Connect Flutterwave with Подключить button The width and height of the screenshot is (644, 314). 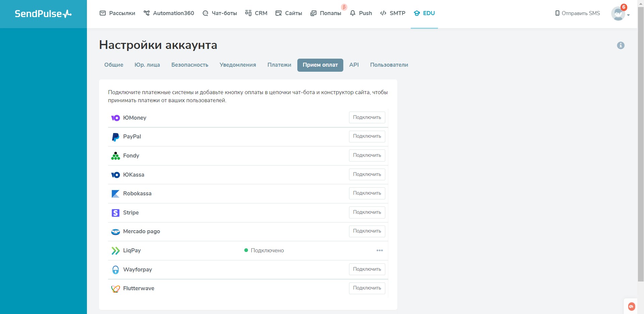[x=367, y=288]
